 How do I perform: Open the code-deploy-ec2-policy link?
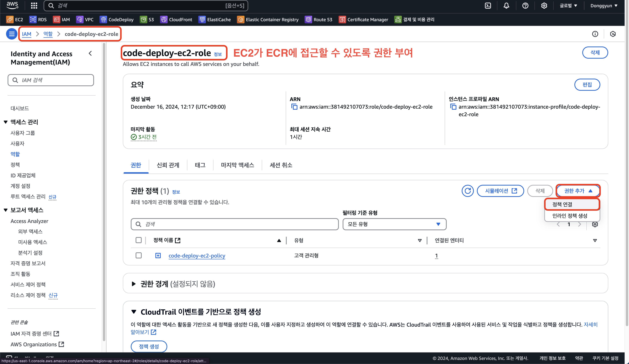(197, 256)
